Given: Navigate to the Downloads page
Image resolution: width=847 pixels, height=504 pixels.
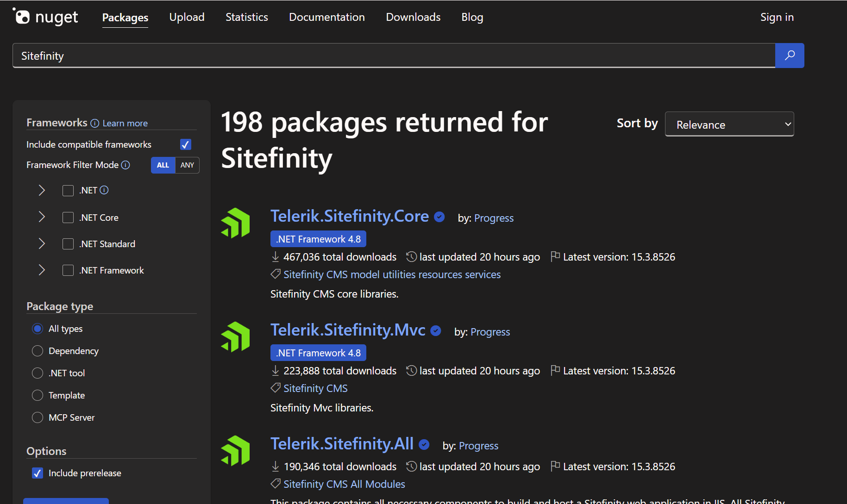Looking at the screenshot, I should pyautogui.click(x=413, y=17).
